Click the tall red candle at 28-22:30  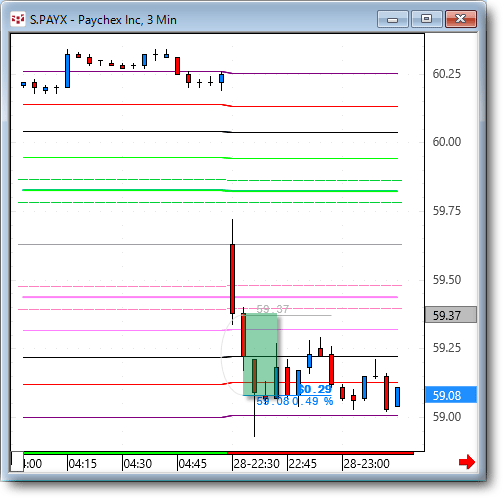point(232,279)
